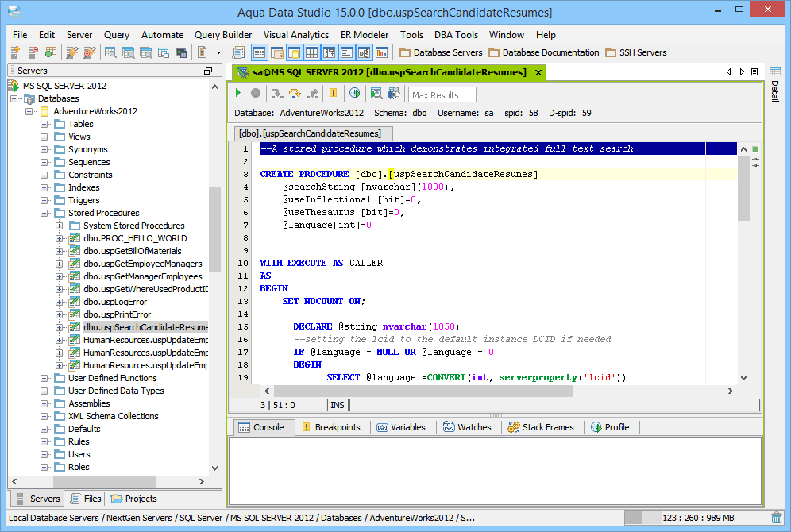The height and width of the screenshot is (532, 791).
Task: Open the Query Builder menu
Action: (223, 35)
